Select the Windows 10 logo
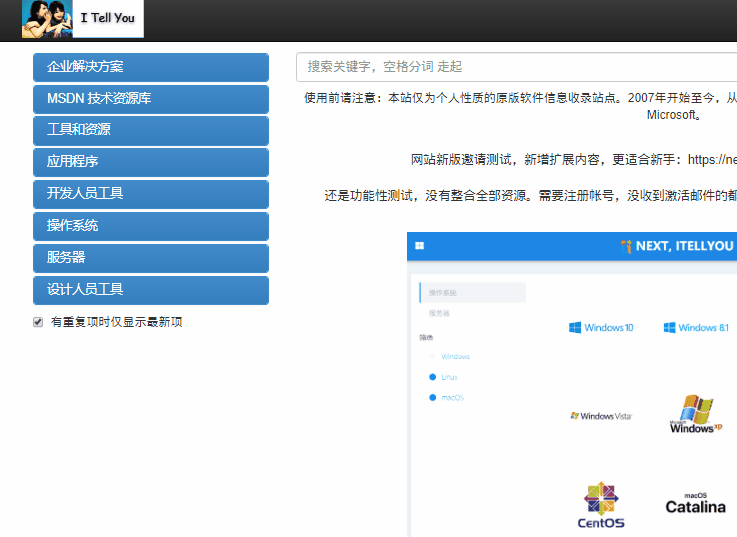This screenshot has width=737, height=537. tap(601, 327)
